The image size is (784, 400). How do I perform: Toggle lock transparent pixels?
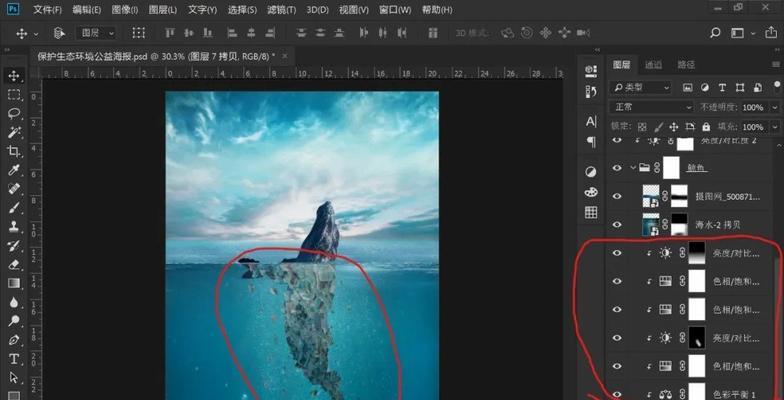(642, 126)
